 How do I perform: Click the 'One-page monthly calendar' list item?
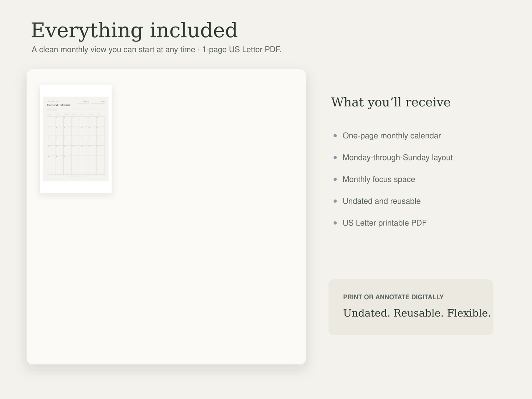(x=392, y=136)
